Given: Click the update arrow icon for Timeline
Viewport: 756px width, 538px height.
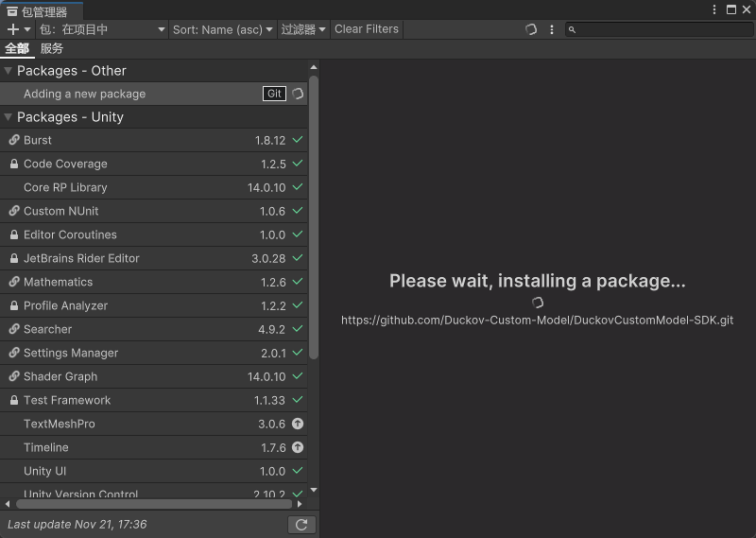Looking at the screenshot, I should 298,448.
